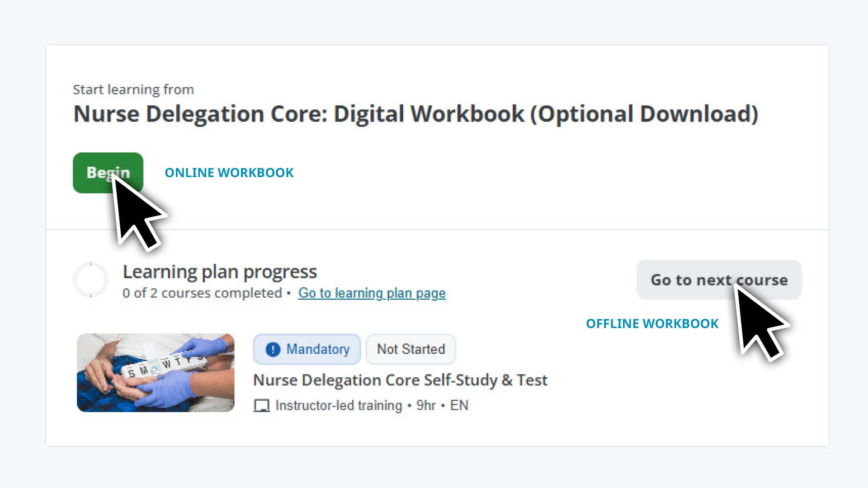Select the ONLINE WORKBOOK label
This screenshot has height=488, width=868.
click(x=229, y=172)
